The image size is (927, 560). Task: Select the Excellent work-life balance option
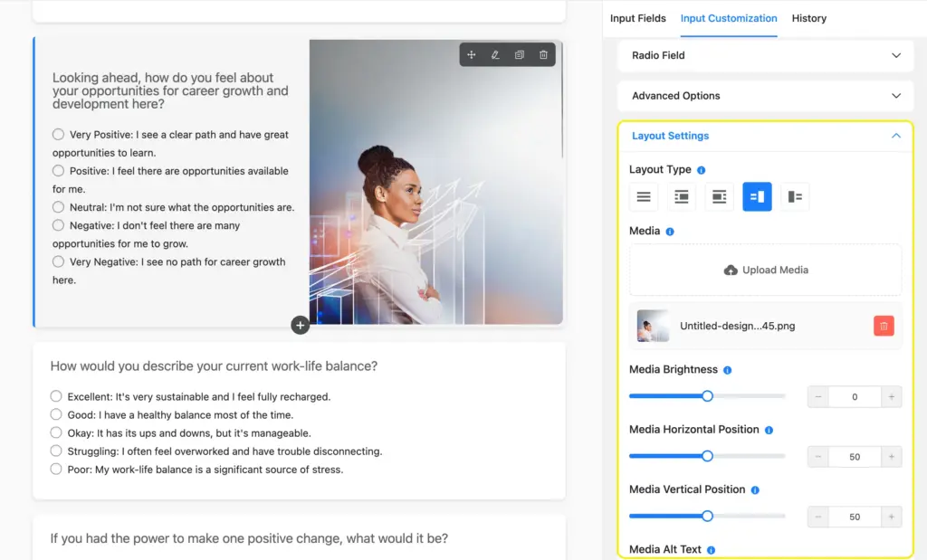(x=55, y=395)
